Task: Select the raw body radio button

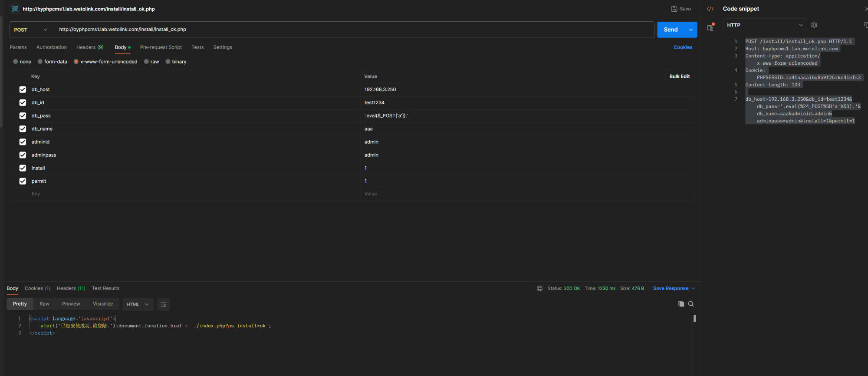Action: 146,62
